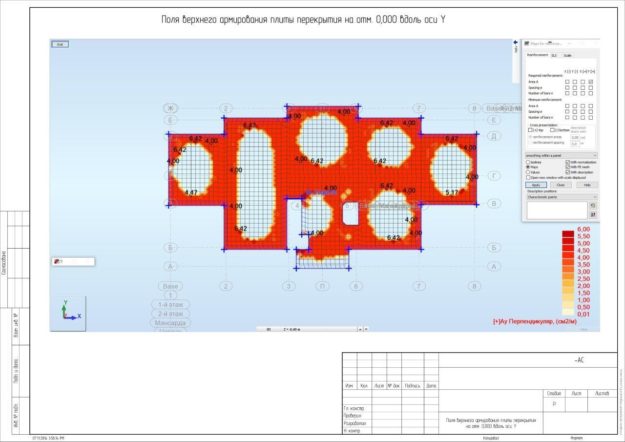This screenshot has width=625, height=442.
Task: Toggle the checked Area A checkbox in last column
Action: click(591, 82)
